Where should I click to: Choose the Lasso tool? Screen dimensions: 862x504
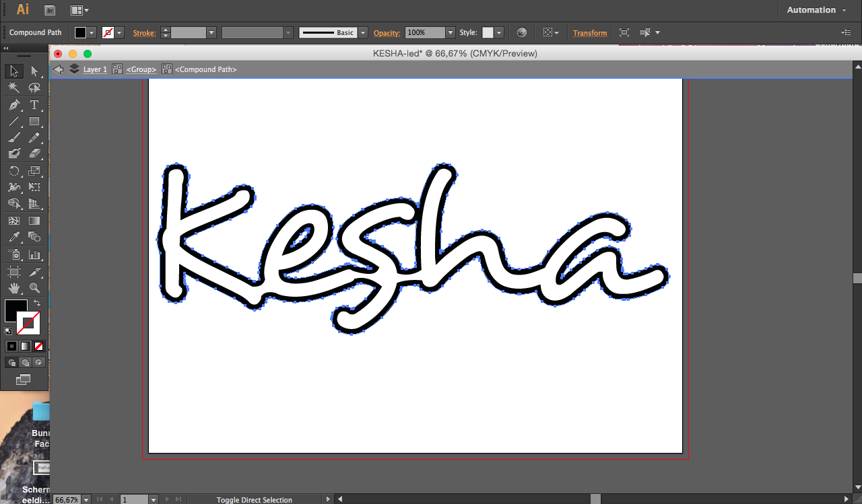coord(34,88)
